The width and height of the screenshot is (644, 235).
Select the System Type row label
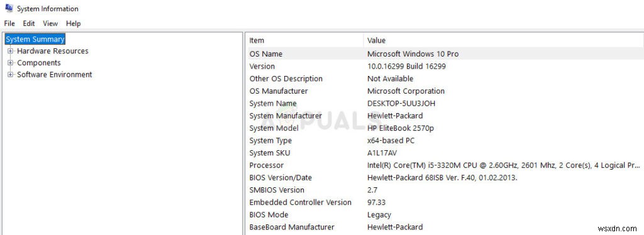tap(270, 140)
